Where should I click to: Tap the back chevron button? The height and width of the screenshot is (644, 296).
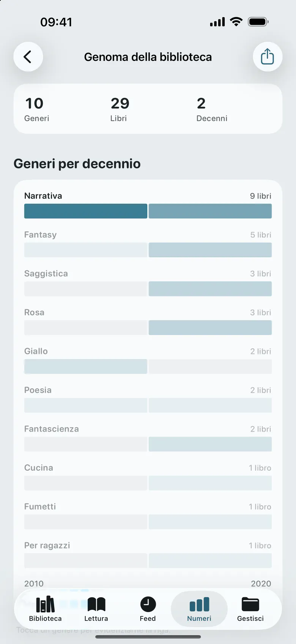point(28,57)
